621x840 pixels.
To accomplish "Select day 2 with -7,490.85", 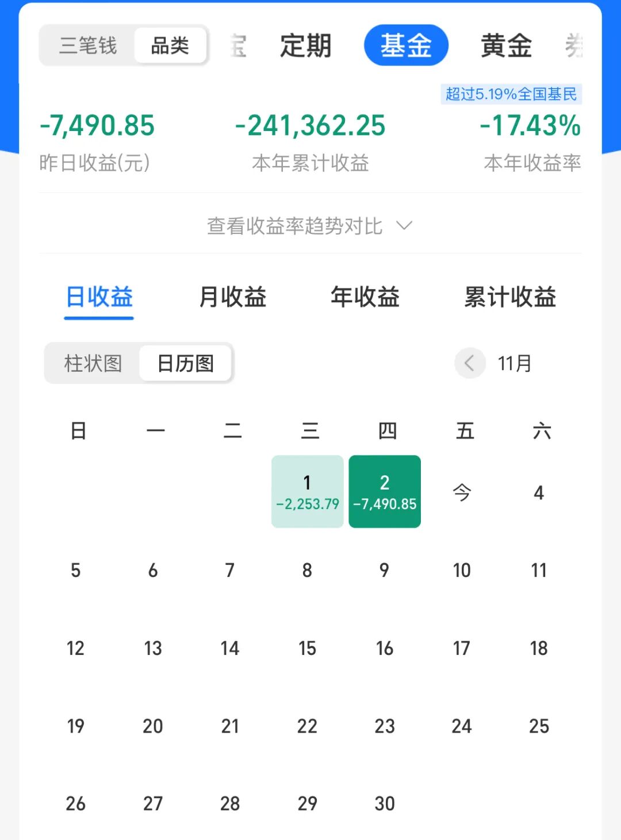I will pos(385,492).
